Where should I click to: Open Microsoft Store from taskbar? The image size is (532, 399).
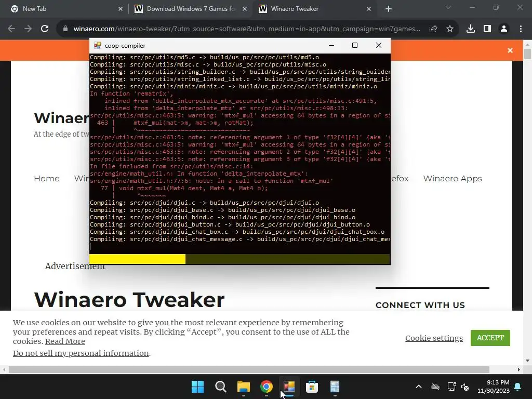pyautogui.click(x=312, y=387)
